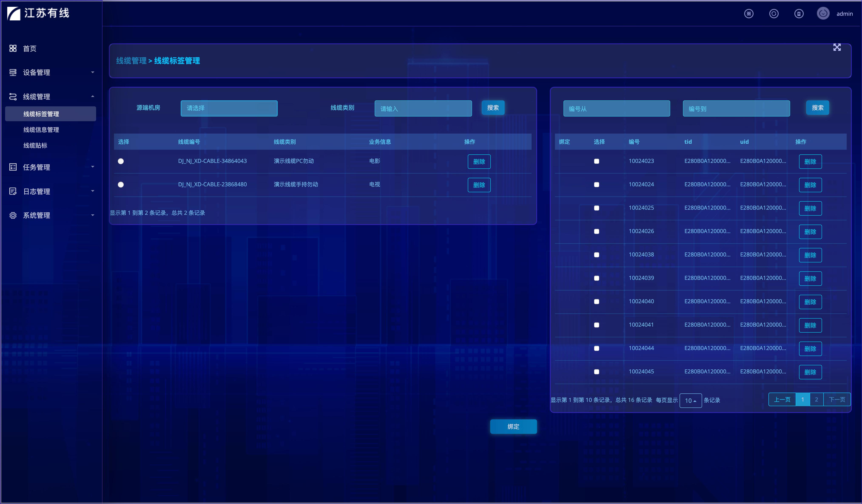
Task: Open the admin user avatar
Action: (823, 13)
